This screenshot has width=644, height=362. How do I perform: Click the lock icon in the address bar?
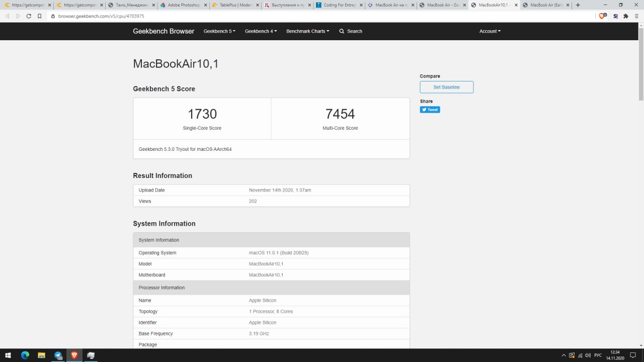click(53, 16)
